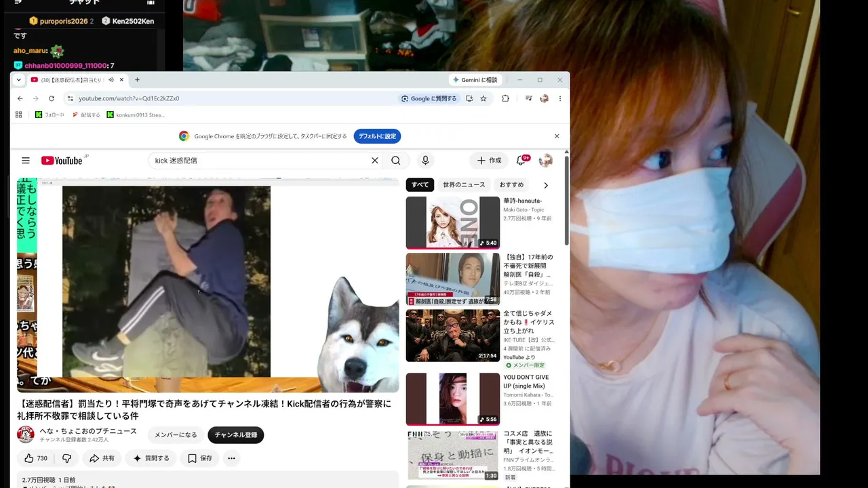The width and height of the screenshot is (868, 488).
Task: Click the Chrome address bar URL
Action: pos(129,98)
